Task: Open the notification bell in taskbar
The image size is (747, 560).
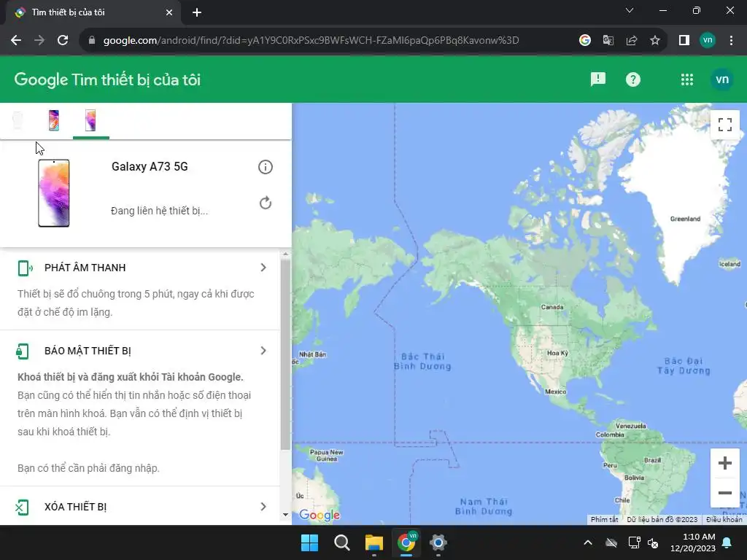Action: click(x=727, y=542)
